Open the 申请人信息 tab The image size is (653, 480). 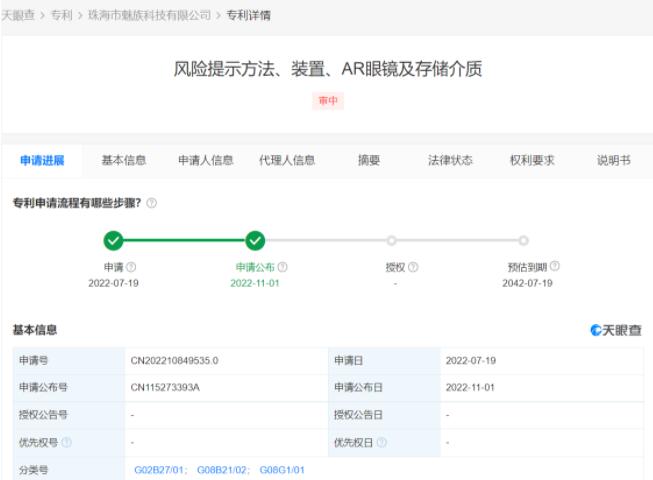pyautogui.click(x=205, y=160)
